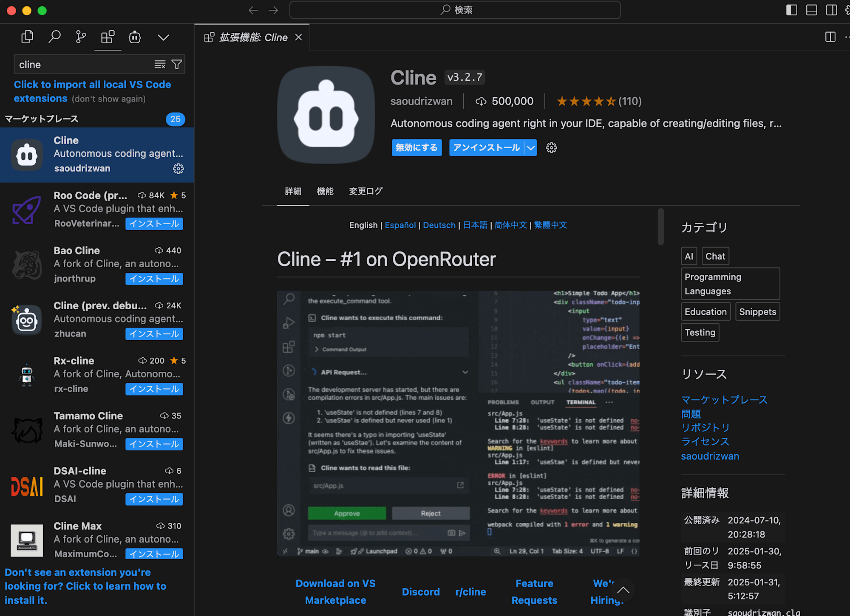Select the 拡張機能: Cline editor tab

click(252, 37)
